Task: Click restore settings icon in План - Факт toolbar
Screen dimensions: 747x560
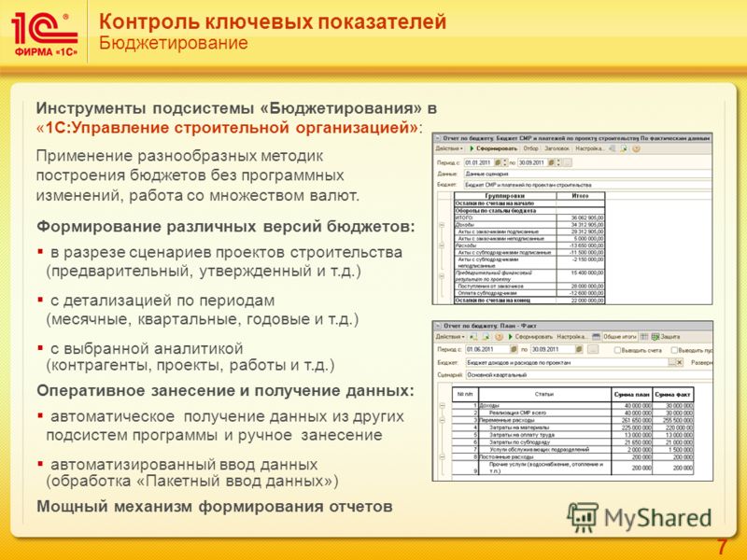Action: click(x=474, y=337)
